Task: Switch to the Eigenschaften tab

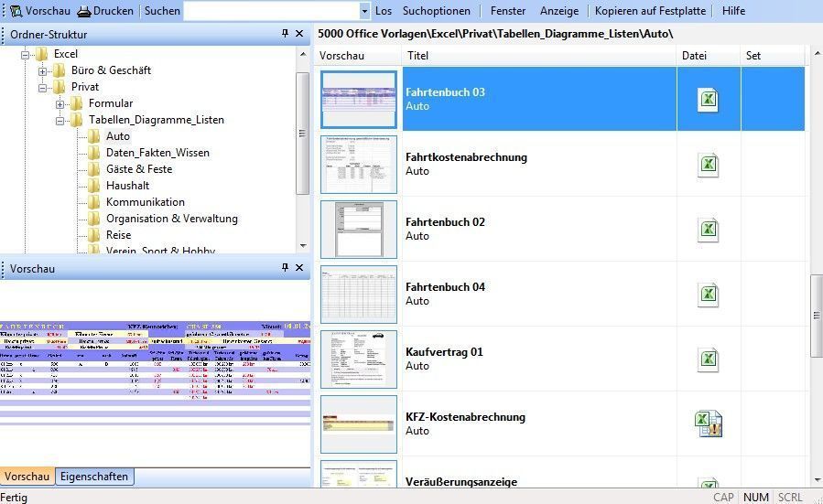Action: pos(95,477)
